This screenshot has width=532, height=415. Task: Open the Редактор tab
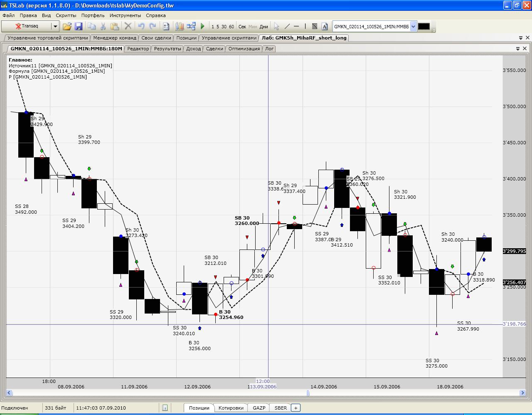pos(138,49)
